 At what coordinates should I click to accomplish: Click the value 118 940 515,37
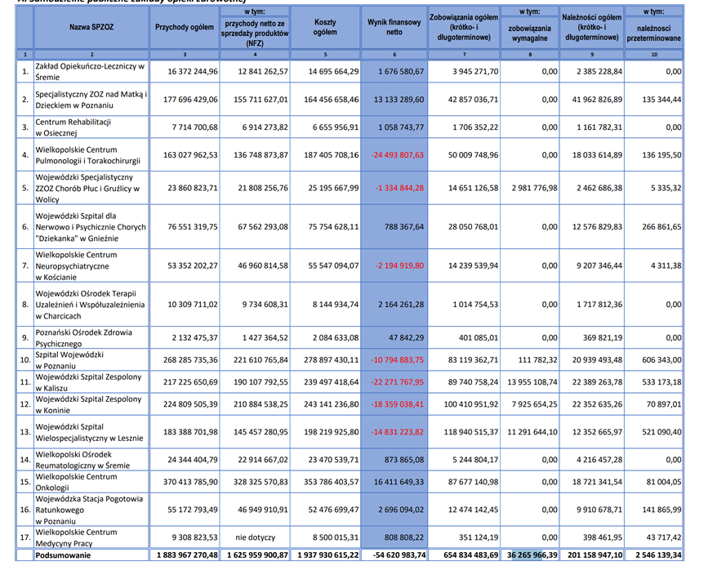click(471, 432)
